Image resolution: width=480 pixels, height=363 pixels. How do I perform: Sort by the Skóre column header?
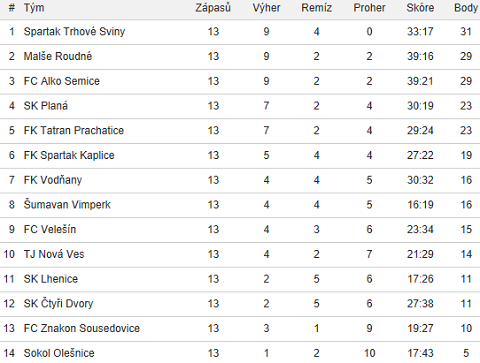[x=420, y=8]
